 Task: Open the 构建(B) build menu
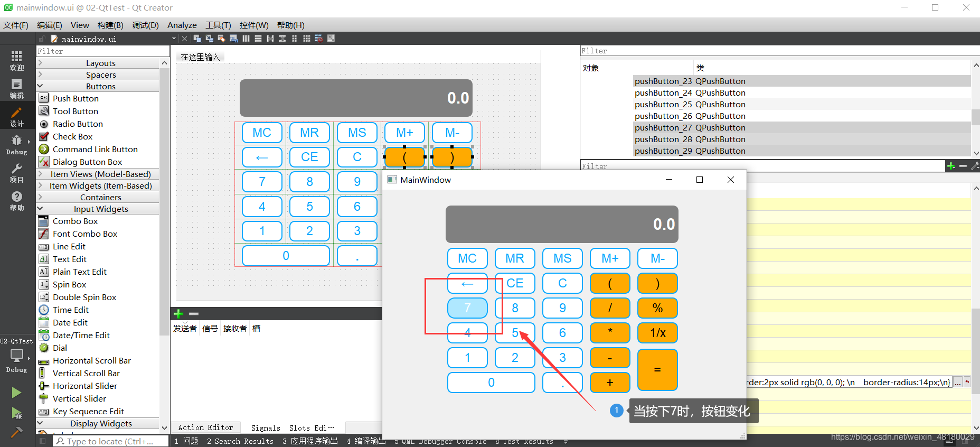click(x=110, y=25)
